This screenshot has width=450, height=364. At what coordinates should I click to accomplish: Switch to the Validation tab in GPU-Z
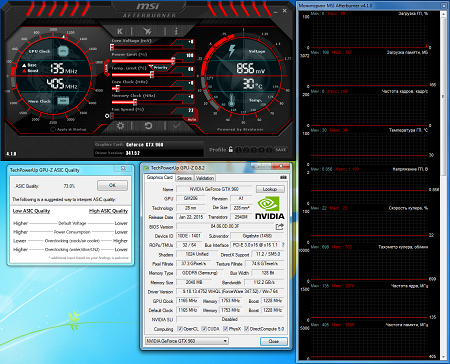[x=205, y=178]
